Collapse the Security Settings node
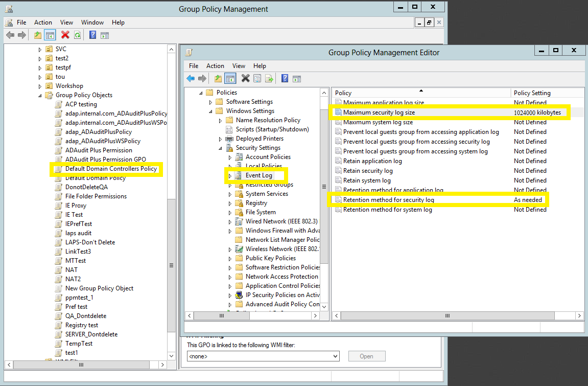Image resolution: width=588 pixels, height=386 pixels. (x=221, y=148)
